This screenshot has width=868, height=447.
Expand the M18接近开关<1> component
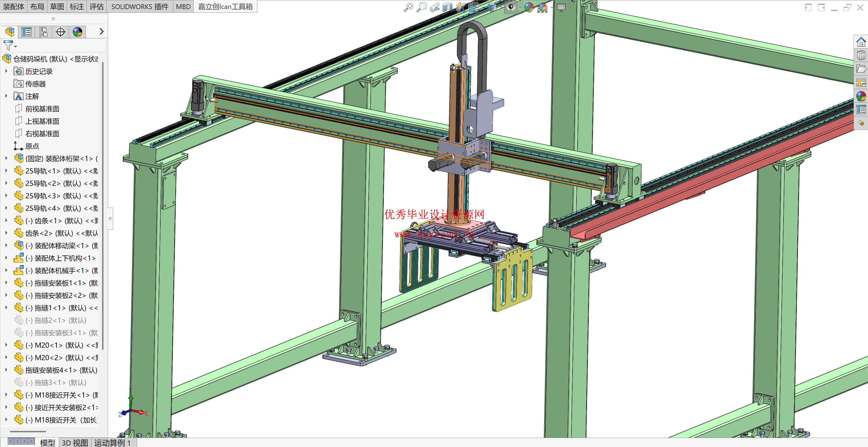(6, 395)
